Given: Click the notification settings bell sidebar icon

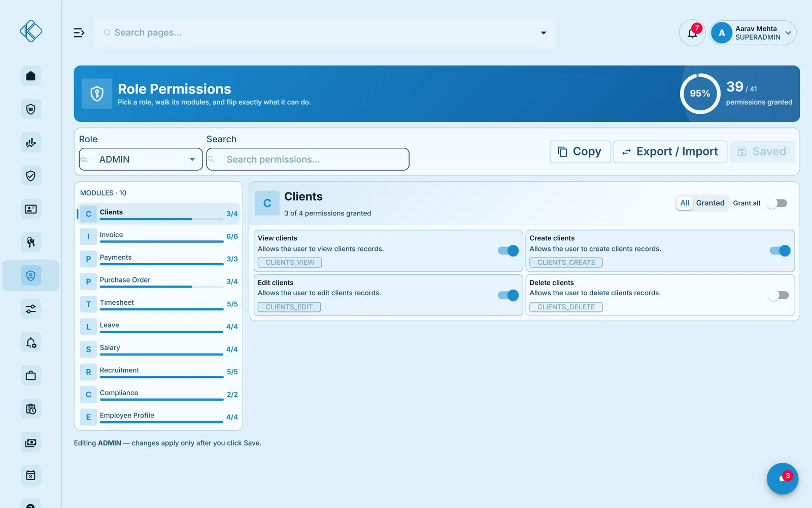Looking at the screenshot, I should (31, 342).
